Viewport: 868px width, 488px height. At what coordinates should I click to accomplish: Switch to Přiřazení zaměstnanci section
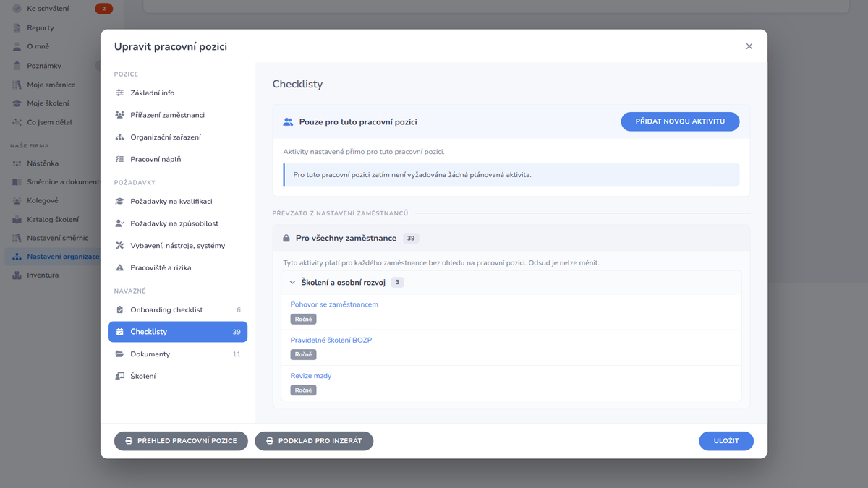[178, 115]
